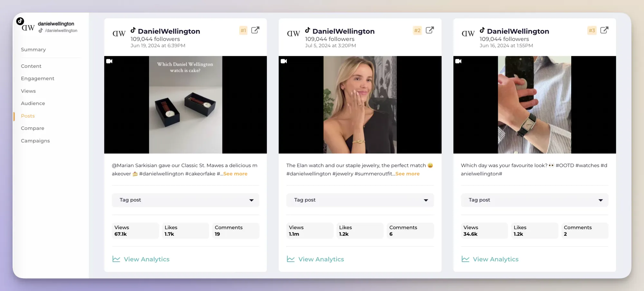Click the #1 rank badge
This screenshot has width=644, height=291.
(243, 31)
